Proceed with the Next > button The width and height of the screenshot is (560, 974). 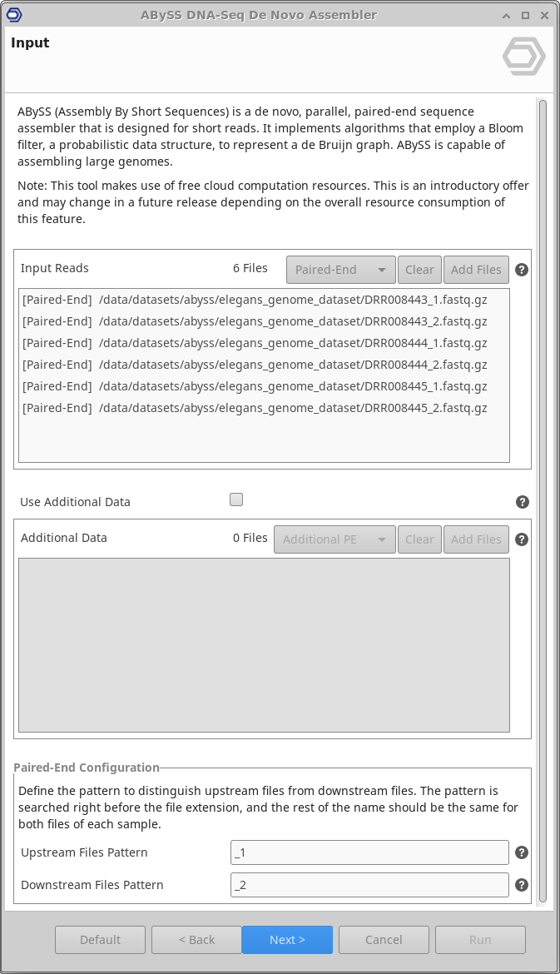[287, 940]
